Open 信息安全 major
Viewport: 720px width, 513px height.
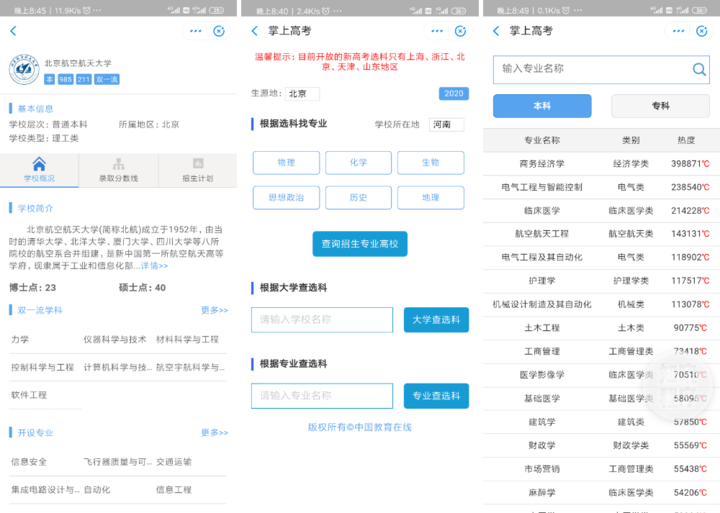[29, 462]
